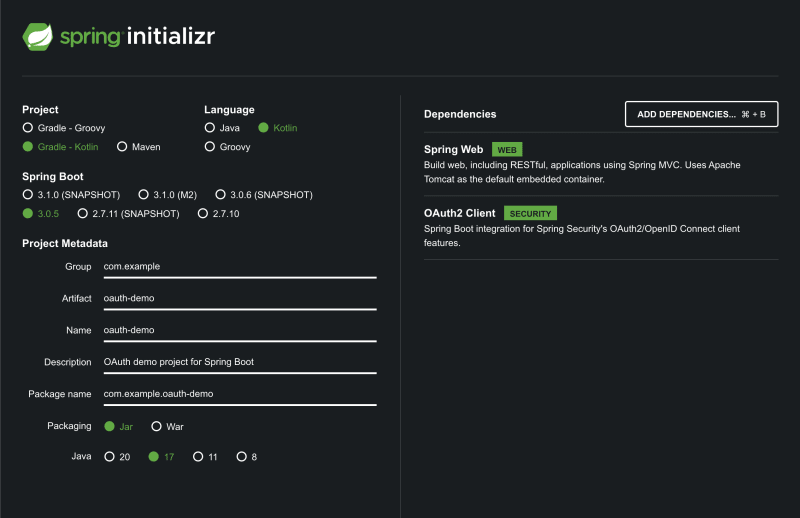Image resolution: width=800 pixels, height=518 pixels.
Task: Click the OAuth2 Client dependency title
Action: 459,213
